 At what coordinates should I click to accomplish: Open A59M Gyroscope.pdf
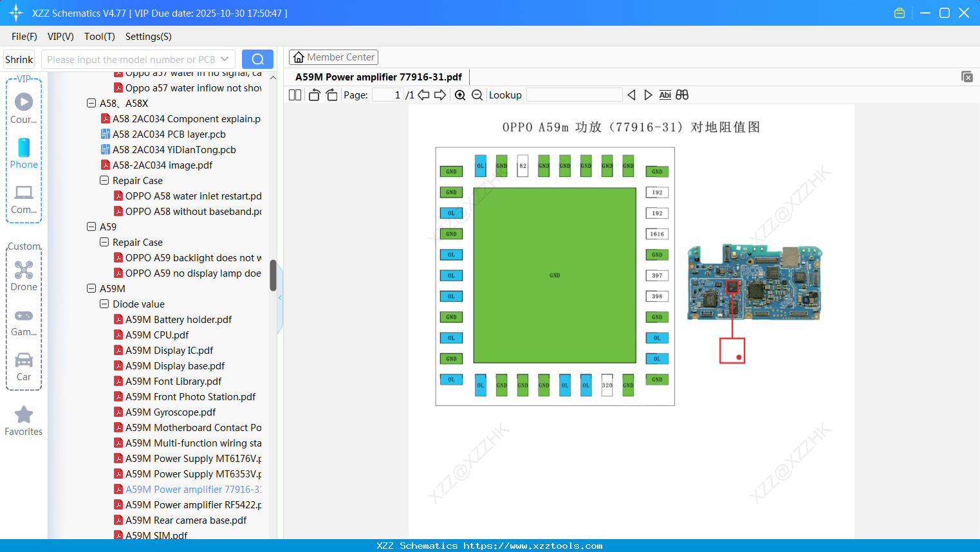(x=165, y=412)
